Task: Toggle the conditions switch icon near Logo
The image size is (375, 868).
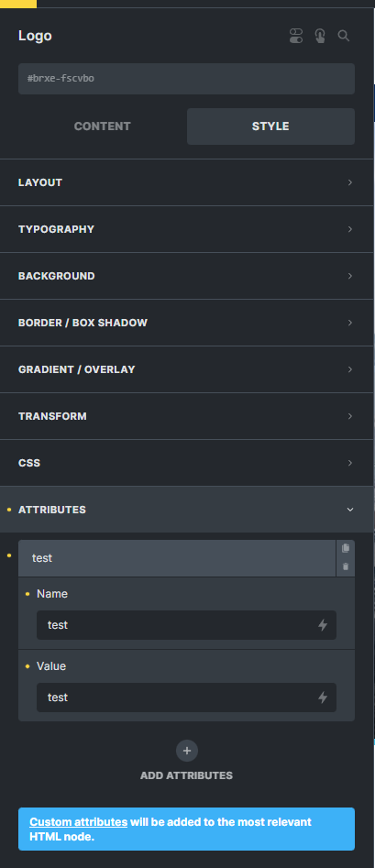Action: (296, 36)
